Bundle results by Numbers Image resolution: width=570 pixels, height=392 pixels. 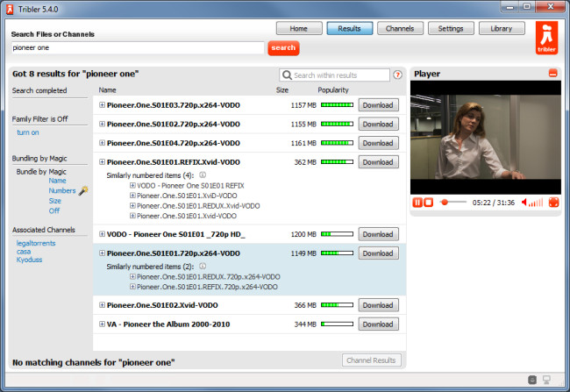[x=62, y=190]
